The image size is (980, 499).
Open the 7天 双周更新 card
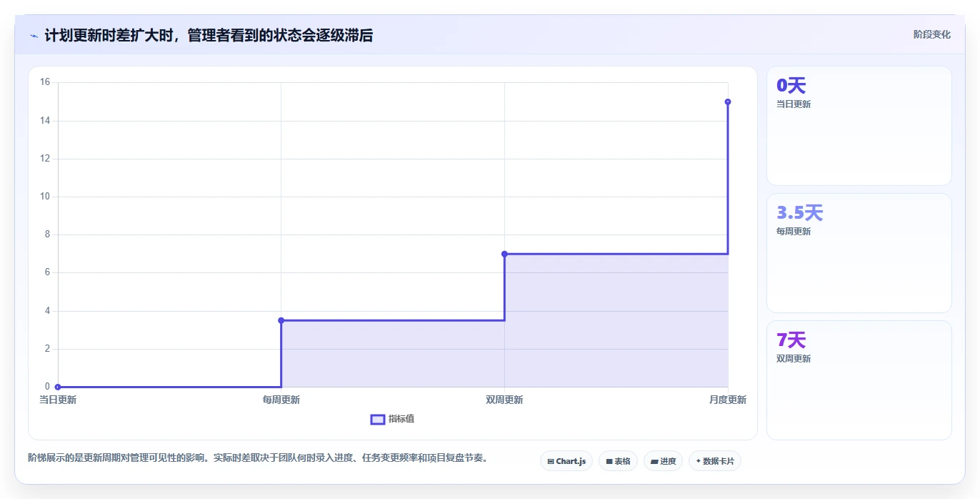coord(859,380)
